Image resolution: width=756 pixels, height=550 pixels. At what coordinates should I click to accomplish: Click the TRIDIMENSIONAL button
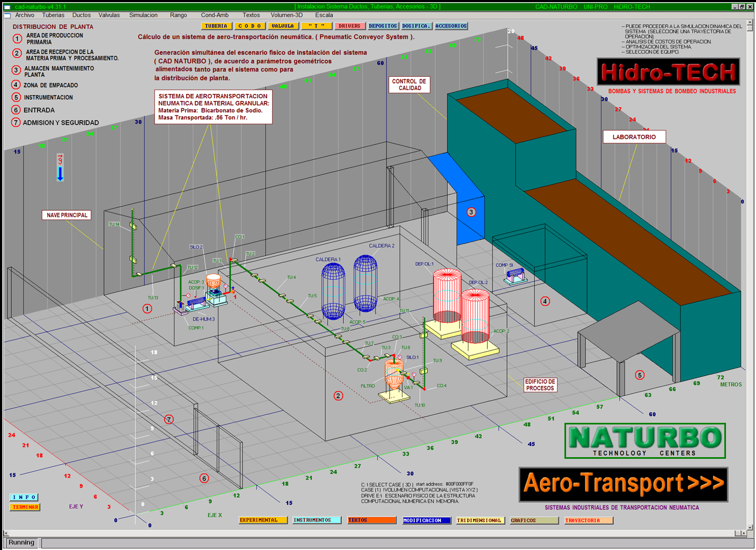(x=480, y=520)
